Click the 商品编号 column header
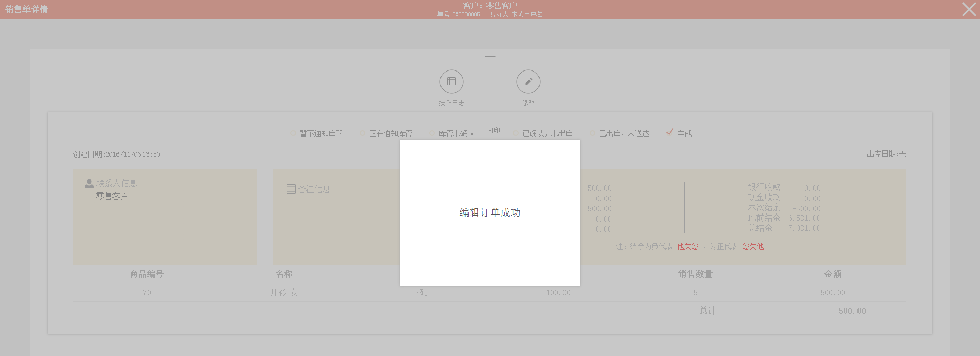 (146, 274)
